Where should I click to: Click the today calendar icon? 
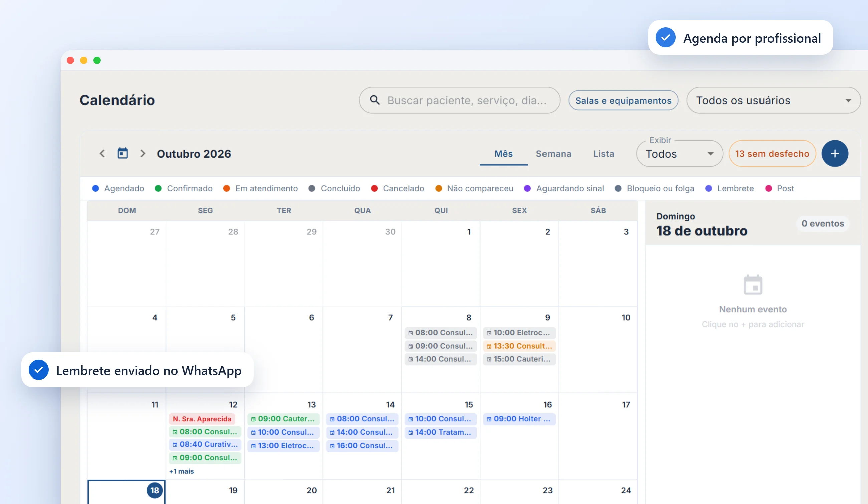(x=122, y=153)
